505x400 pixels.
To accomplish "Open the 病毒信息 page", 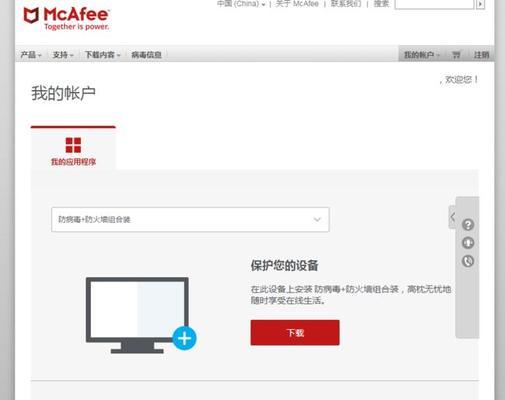I will pyautogui.click(x=146, y=55).
